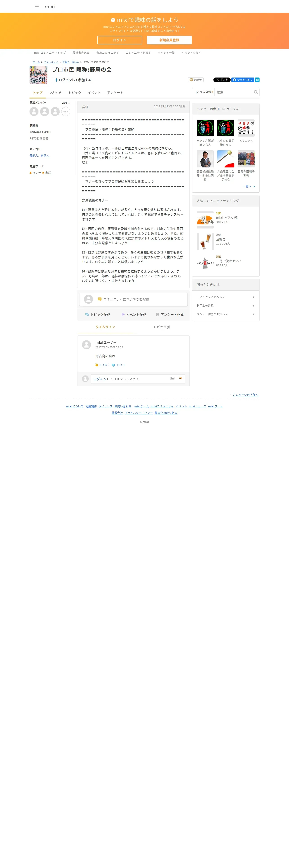Click mixiゲーム footer link
This screenshot has height=868, width=289.
pos(141,407)
